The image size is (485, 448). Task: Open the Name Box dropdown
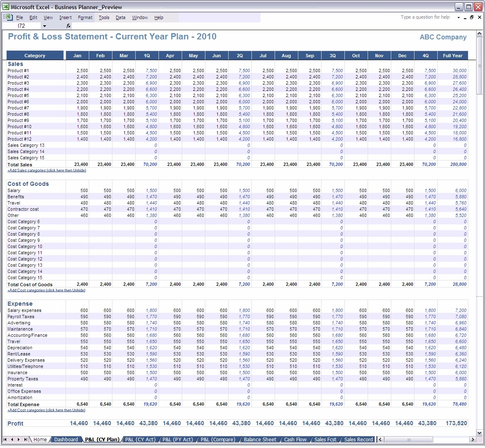[44, 26]
